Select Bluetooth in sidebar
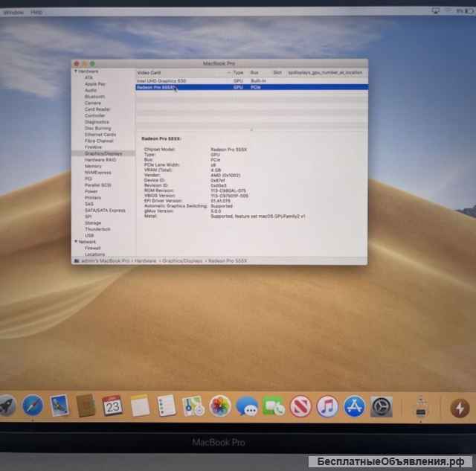The image size is (476, 471). tap(94, 97)
